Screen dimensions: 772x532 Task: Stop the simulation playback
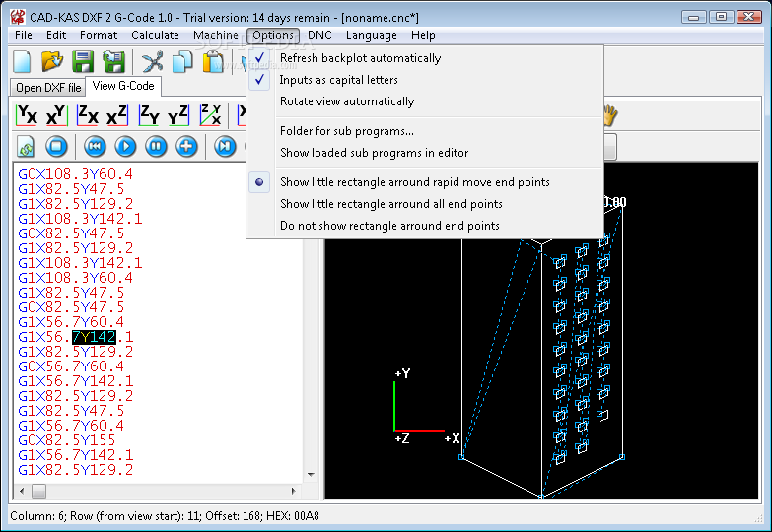(x=56, y=146)
